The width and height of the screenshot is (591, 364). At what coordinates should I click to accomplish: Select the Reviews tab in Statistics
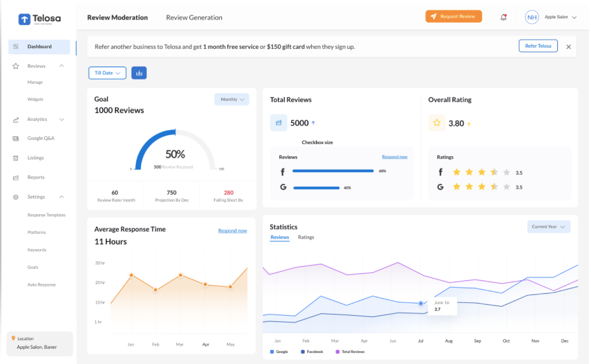tap(280, 237)
